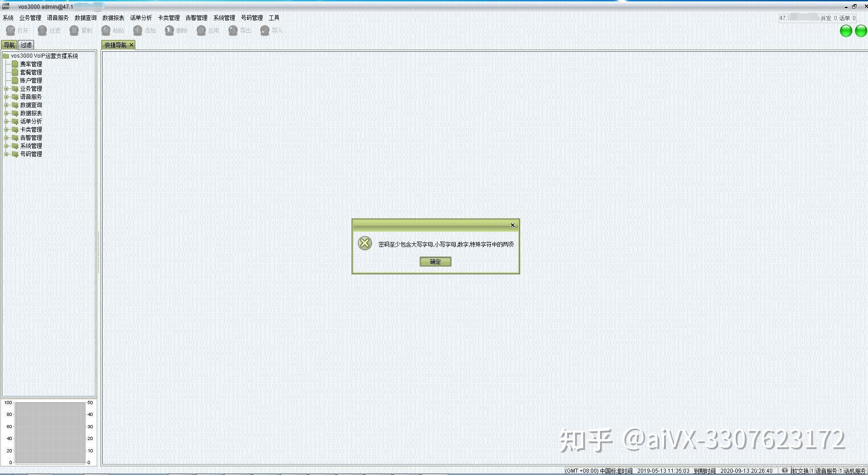Click the refresh icon in the status bar
The height and width of the screenshot is (475, 868).
click(784, 470)
